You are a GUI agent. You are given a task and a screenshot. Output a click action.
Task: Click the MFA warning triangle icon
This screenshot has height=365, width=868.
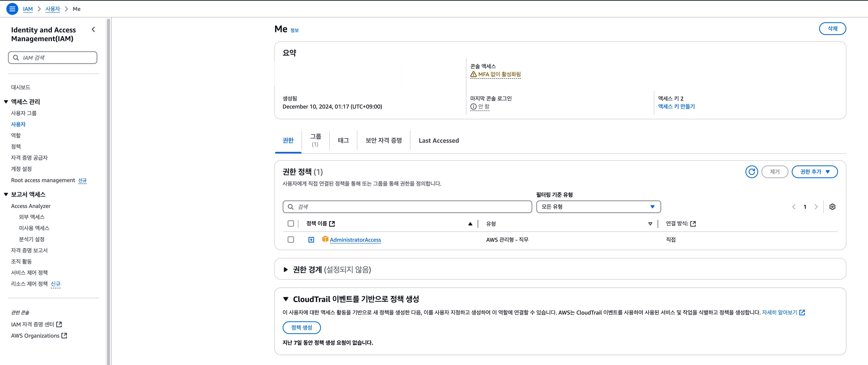(x=473, y=74)
